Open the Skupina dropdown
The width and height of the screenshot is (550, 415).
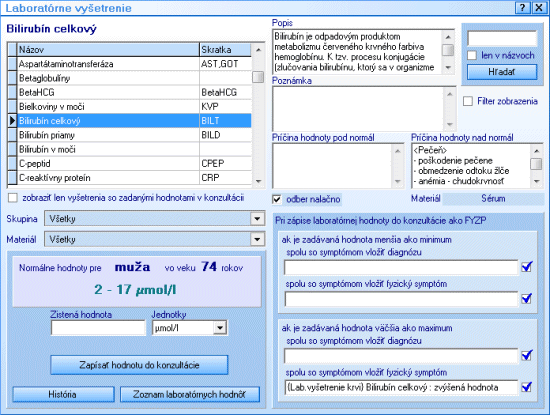[257, 219]
